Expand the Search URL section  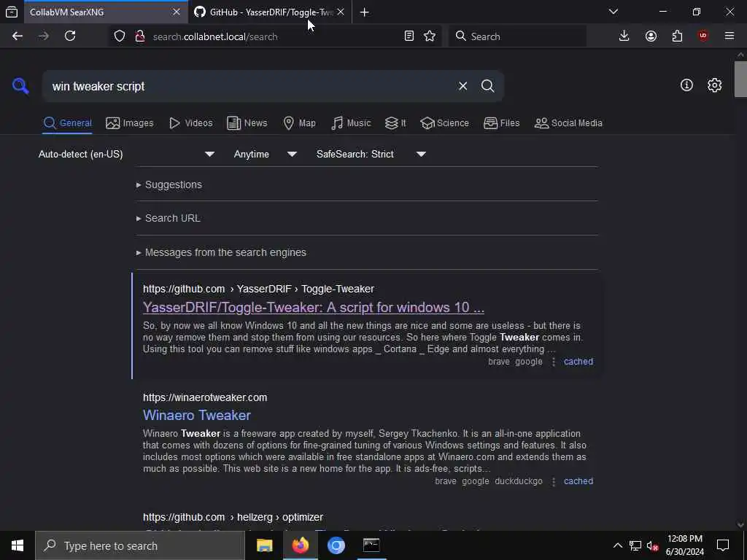point(169,218)
